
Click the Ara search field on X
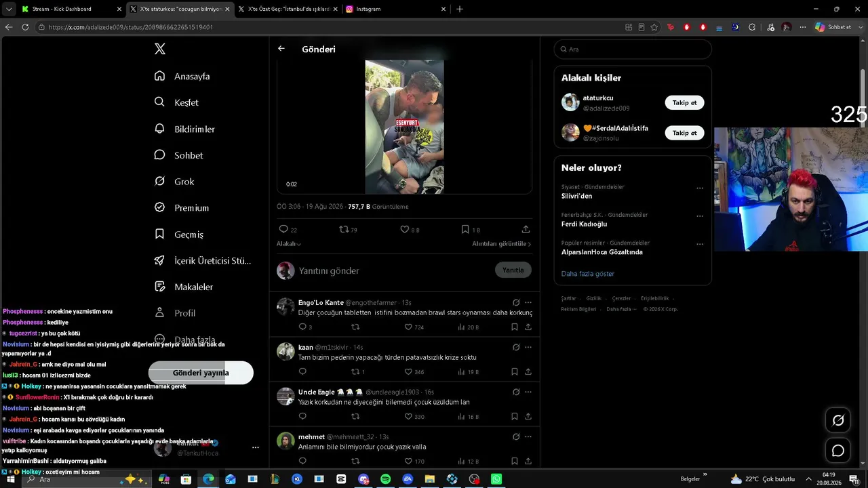coord(633,49)
